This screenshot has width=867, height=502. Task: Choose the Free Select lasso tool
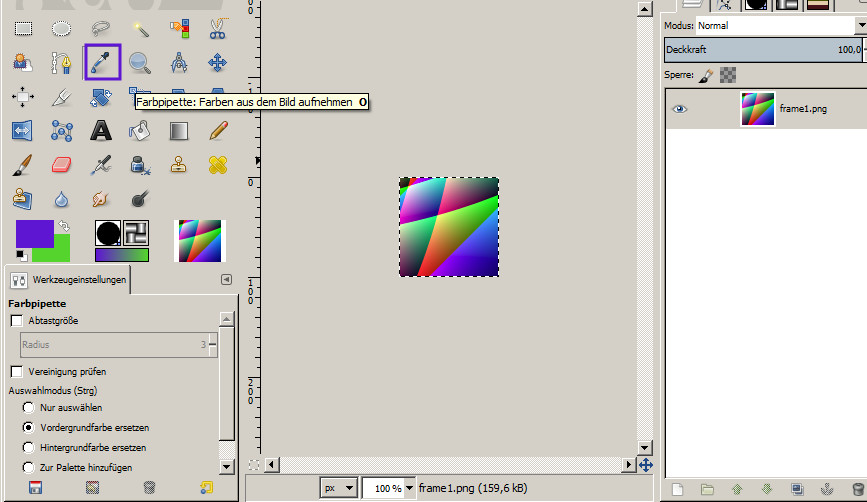(101, 28)
